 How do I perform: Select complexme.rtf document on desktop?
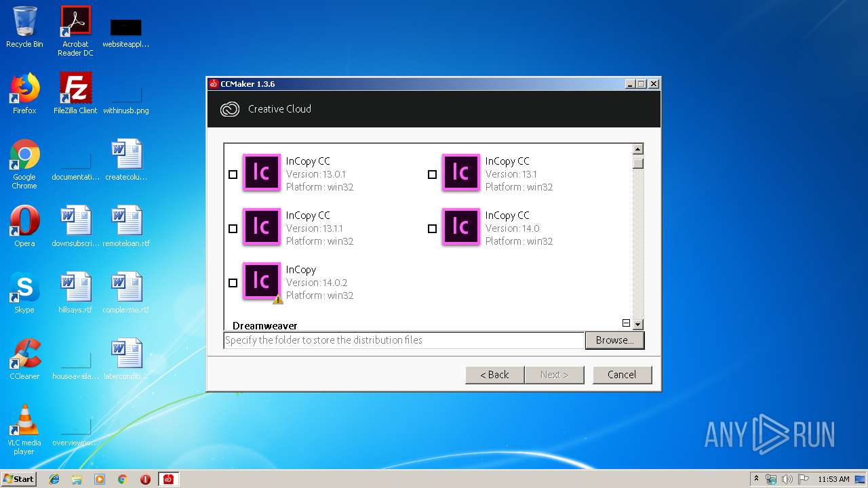[x=126, y=293]
